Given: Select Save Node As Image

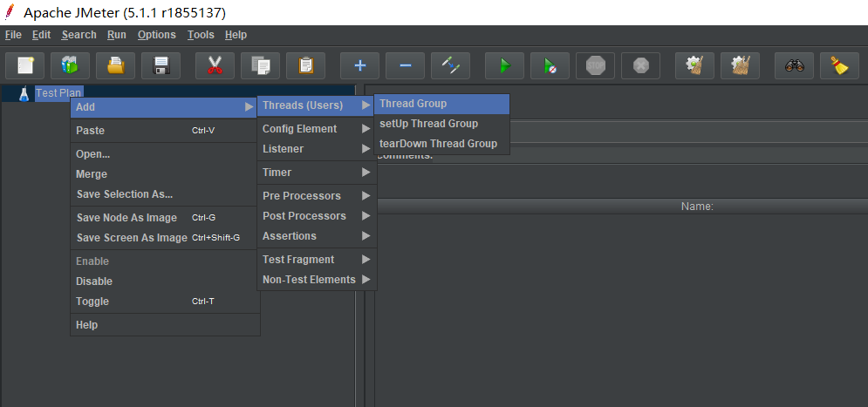Looking at the screenshot, I should pos(165,218).
